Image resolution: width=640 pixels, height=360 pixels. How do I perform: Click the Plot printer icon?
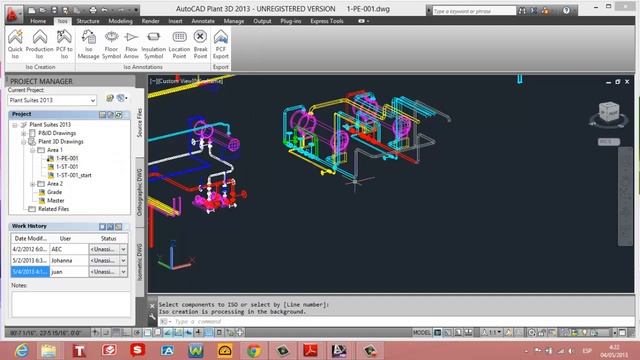point(93,10)
